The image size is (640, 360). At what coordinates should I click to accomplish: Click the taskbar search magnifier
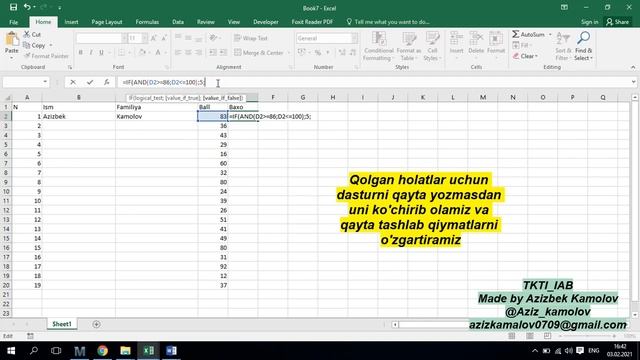pyautogui.click(x=34, y=351)
